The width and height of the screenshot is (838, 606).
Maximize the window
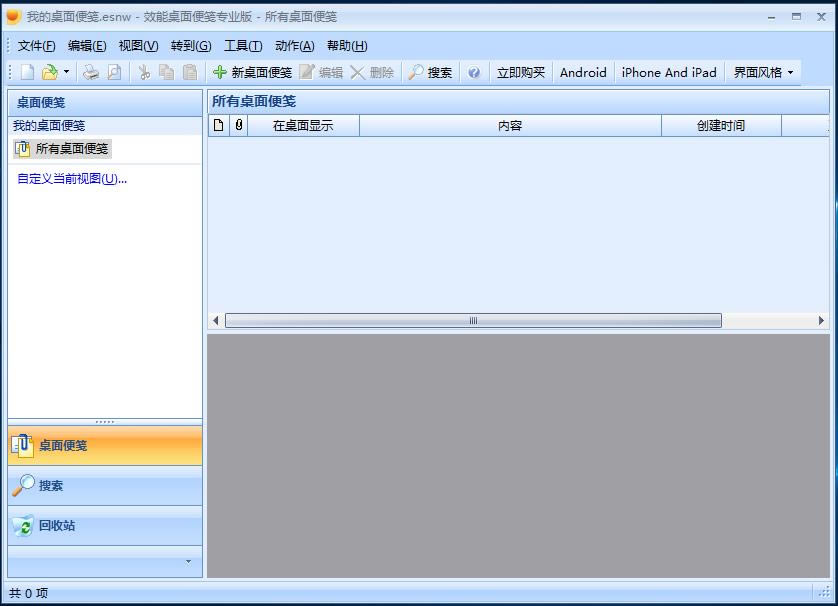796,17
